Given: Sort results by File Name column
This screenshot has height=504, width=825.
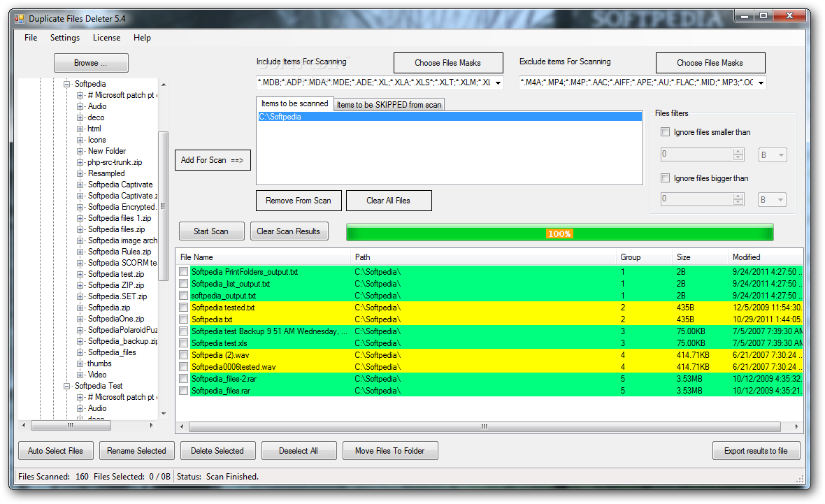Looking at the screenshot, I should coord(263,257).
